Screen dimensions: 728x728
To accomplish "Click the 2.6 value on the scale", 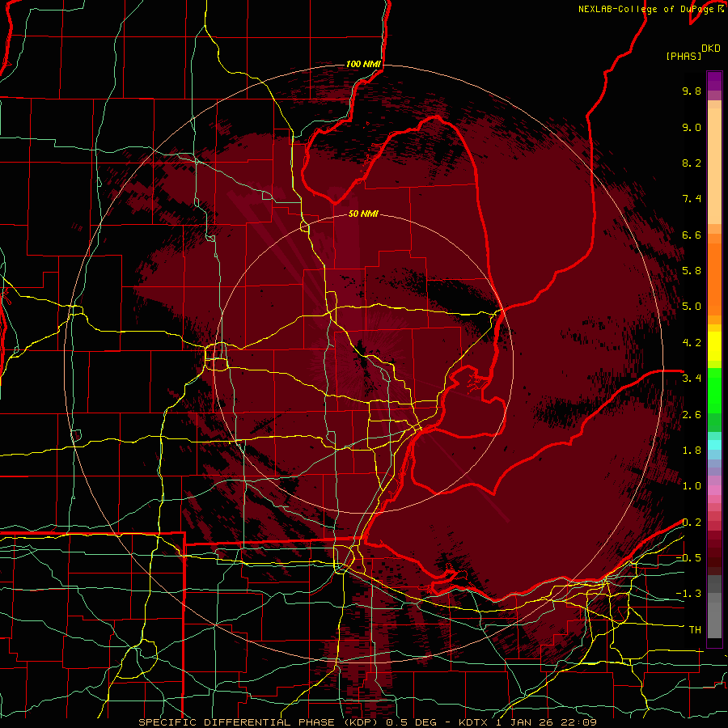I will pos(692,415).
